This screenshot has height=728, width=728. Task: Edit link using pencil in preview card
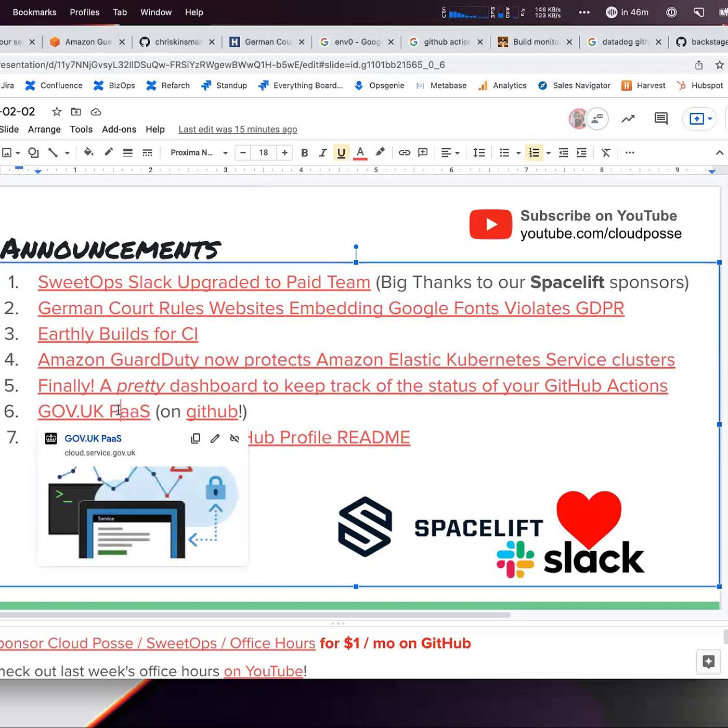click(x=215, y=438)
